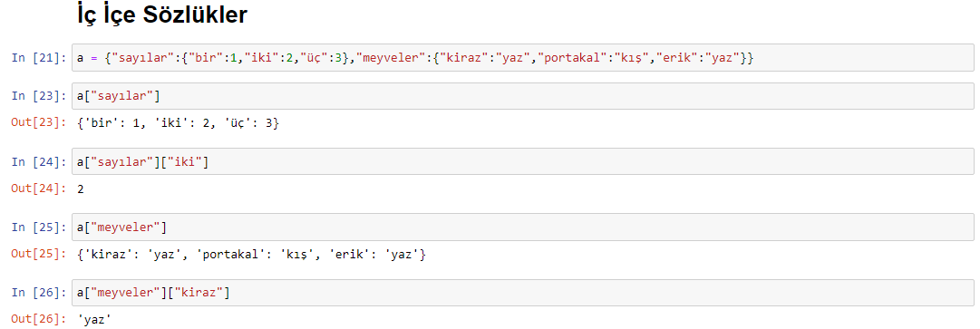Click the Out[23] prompt label

(x=39, y=123)
